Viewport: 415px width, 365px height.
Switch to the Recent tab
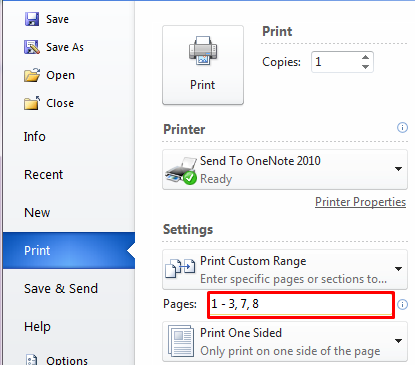[43, 175]
